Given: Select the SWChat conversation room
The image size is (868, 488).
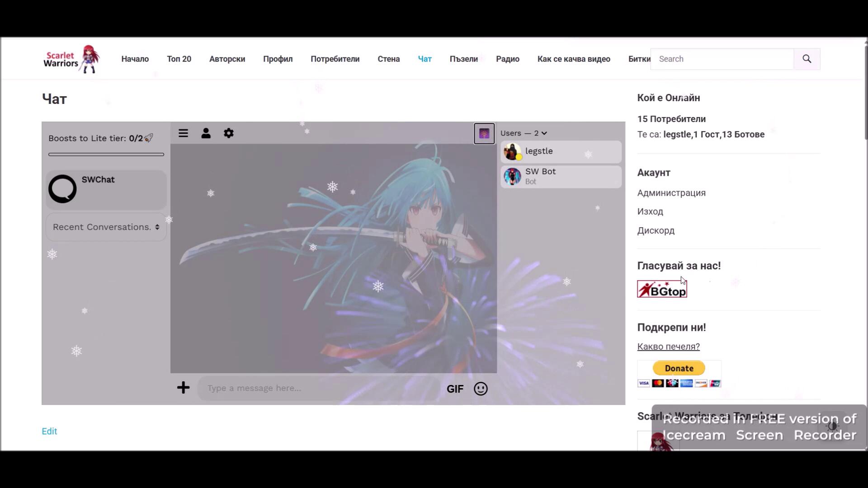Looking at the screenshot, I should pyautogui.click(x=106, y=189).
